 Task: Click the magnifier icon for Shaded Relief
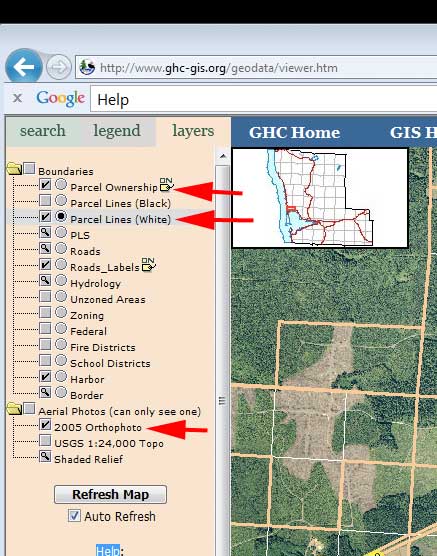click(x=45, y=456)
